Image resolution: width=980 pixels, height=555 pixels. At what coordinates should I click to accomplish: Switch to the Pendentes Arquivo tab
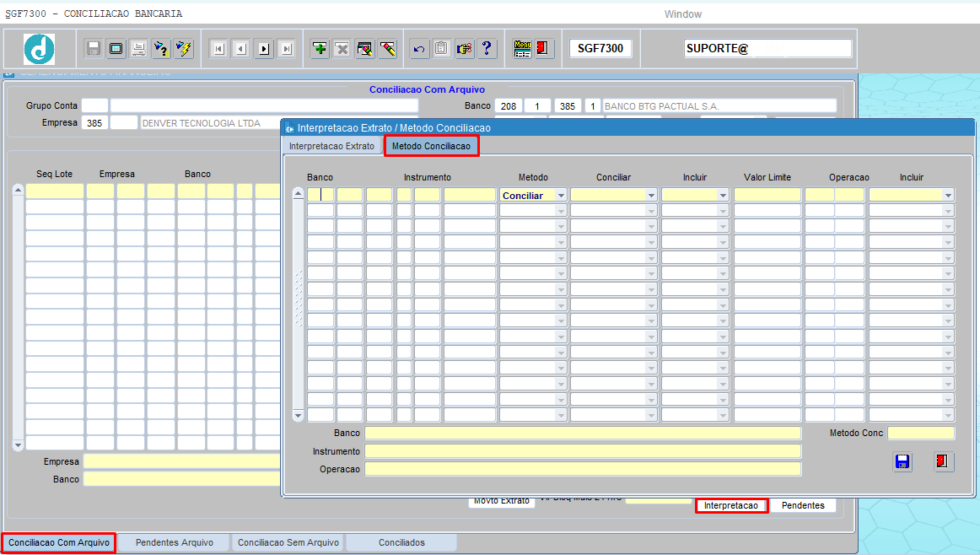coord(175,542)
